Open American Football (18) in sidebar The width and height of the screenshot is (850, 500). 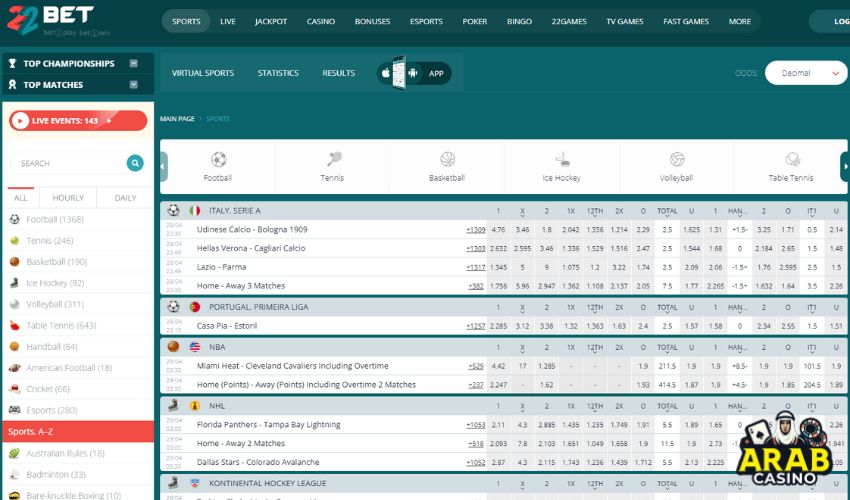coord(78,368)
